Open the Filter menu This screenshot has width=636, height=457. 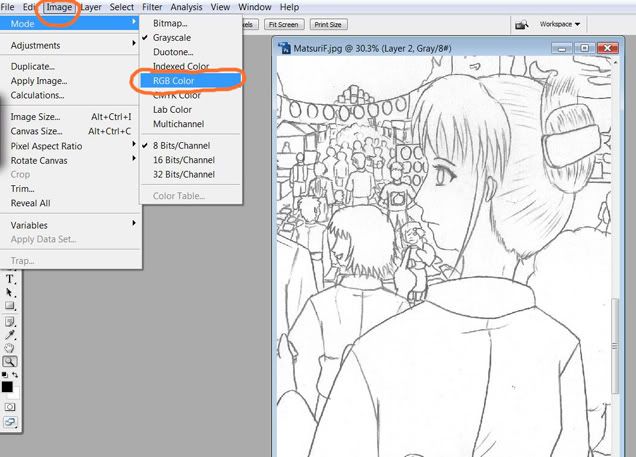pos(152,7)
